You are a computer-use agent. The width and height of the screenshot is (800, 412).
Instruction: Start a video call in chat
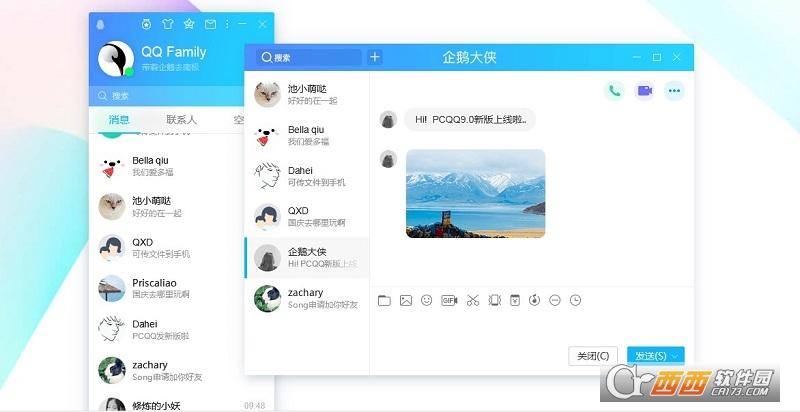click(x=644, y=91)
